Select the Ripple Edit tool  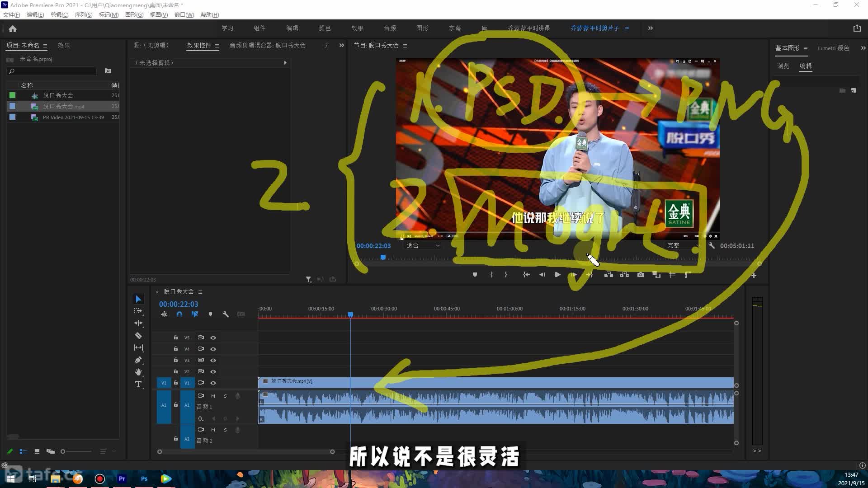click(x=138, y=323)
